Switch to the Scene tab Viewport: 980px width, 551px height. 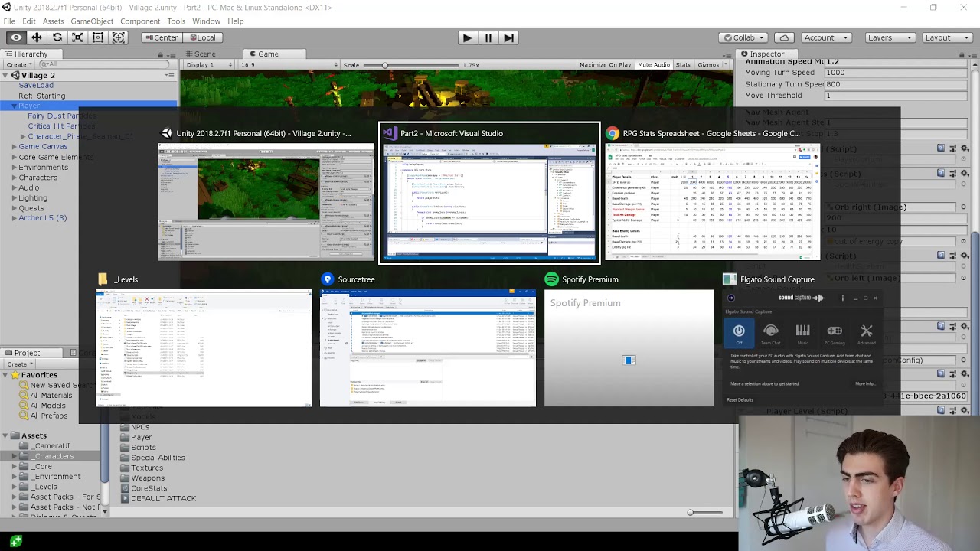coord(201,54)
